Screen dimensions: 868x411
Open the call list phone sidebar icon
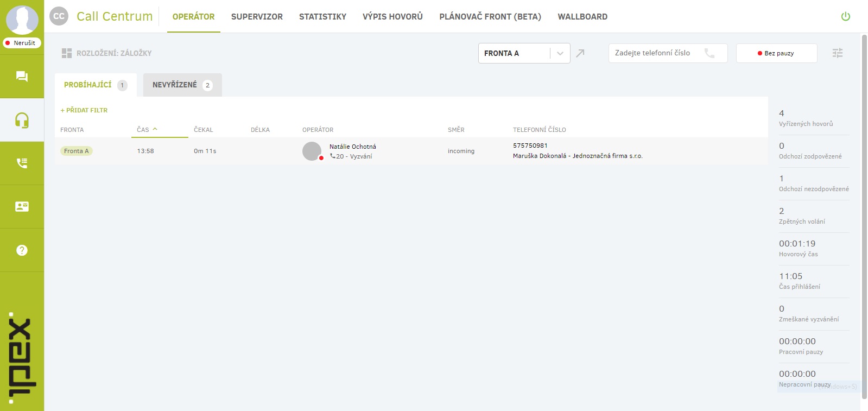(x=22, y=163)
